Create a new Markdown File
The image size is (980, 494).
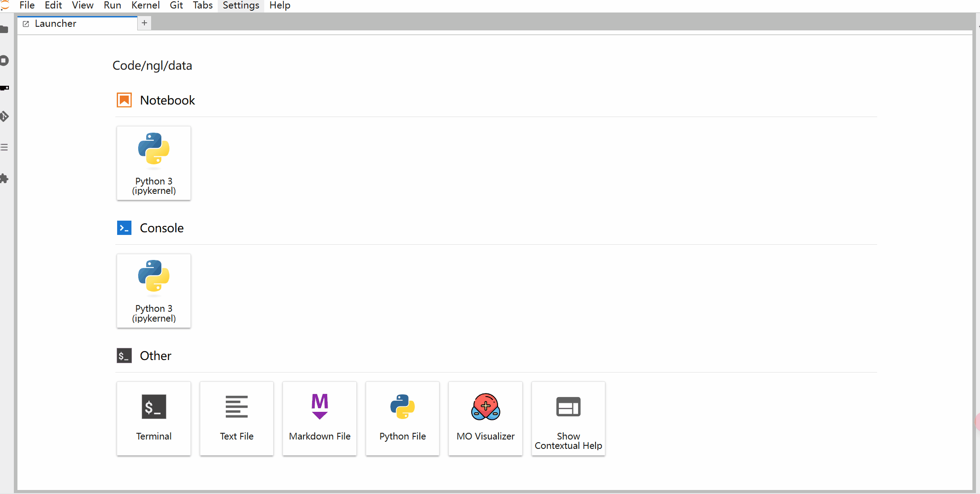[x=319, y=418]
